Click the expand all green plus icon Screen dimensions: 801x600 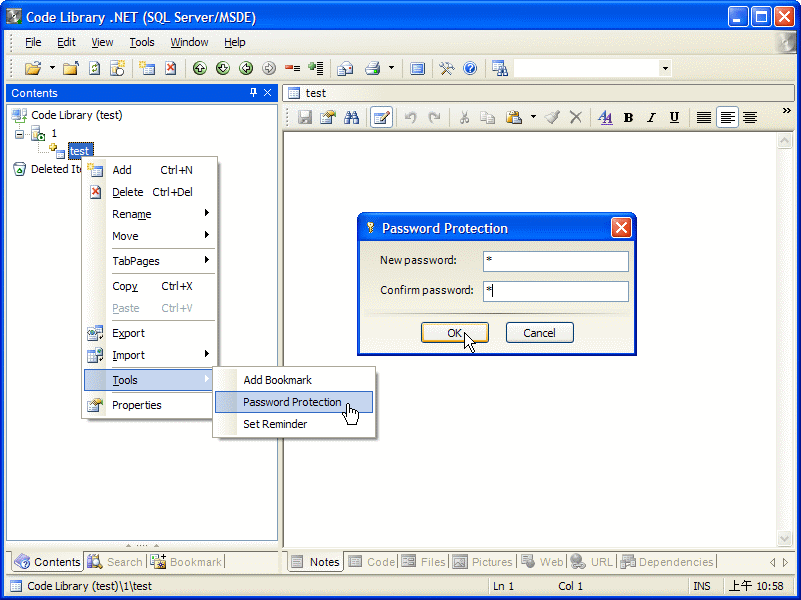(x=316, y=68)
